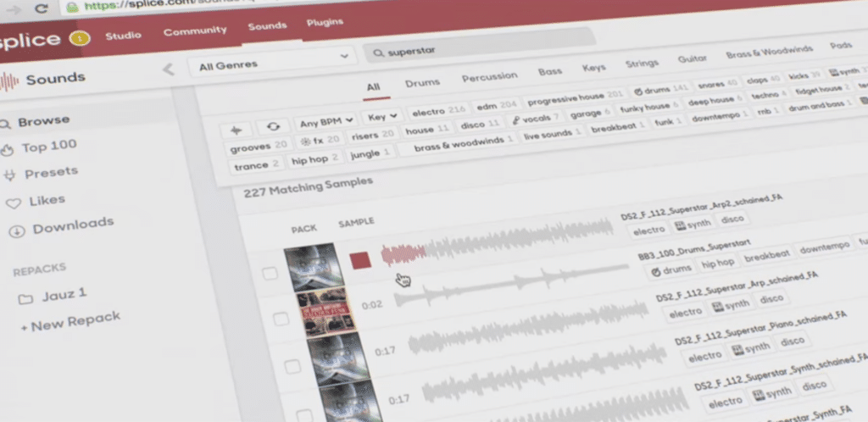The image size is (868, 422).
Task: Open the Key dropdown
Action: click(x=382, y=117)
